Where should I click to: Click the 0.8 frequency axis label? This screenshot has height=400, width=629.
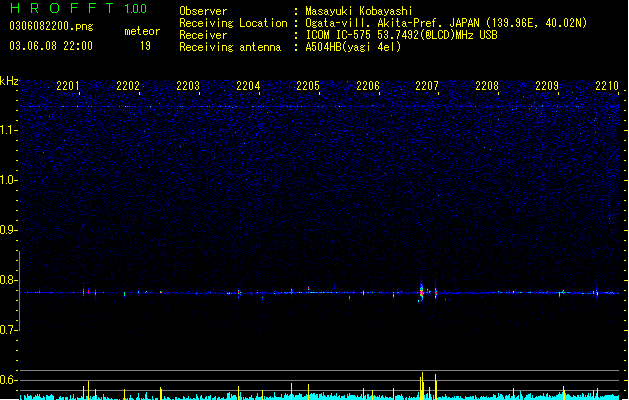point(8,280)
